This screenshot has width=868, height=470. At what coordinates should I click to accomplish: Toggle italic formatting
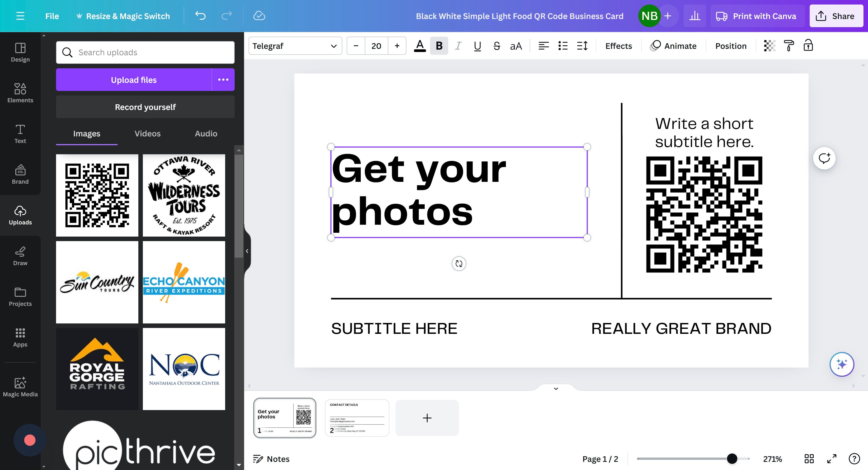pos(458,46)
